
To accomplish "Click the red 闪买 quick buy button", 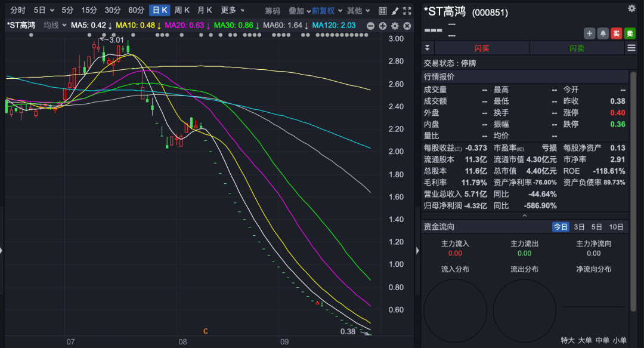I will pos(482,48).
